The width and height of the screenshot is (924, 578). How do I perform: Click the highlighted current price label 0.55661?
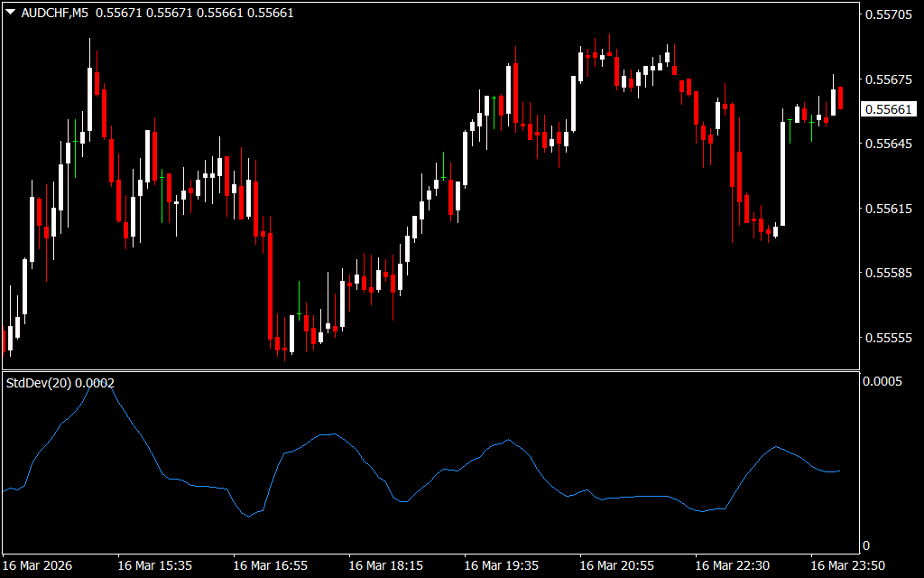pyautogui.click(x=886, y=109)
